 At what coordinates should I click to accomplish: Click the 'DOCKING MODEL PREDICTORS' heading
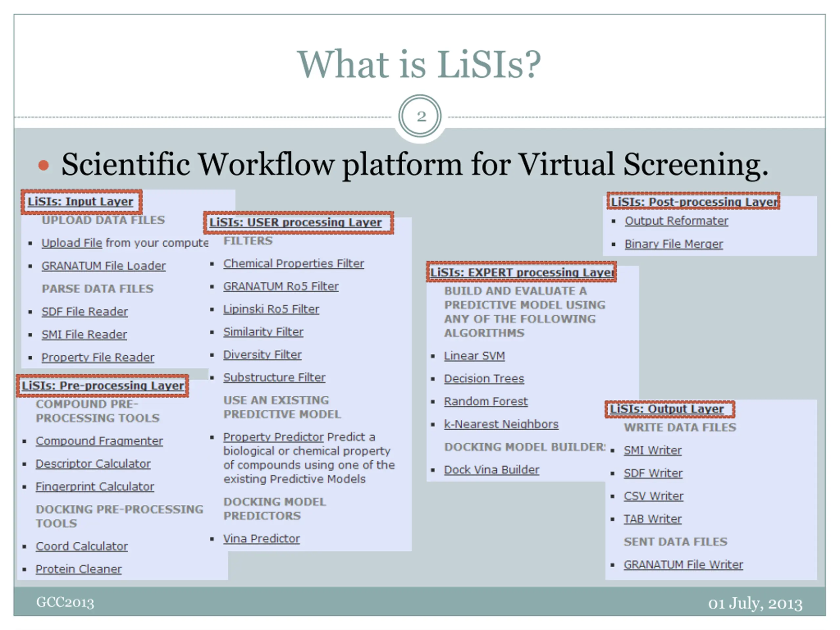pos(275,509)
